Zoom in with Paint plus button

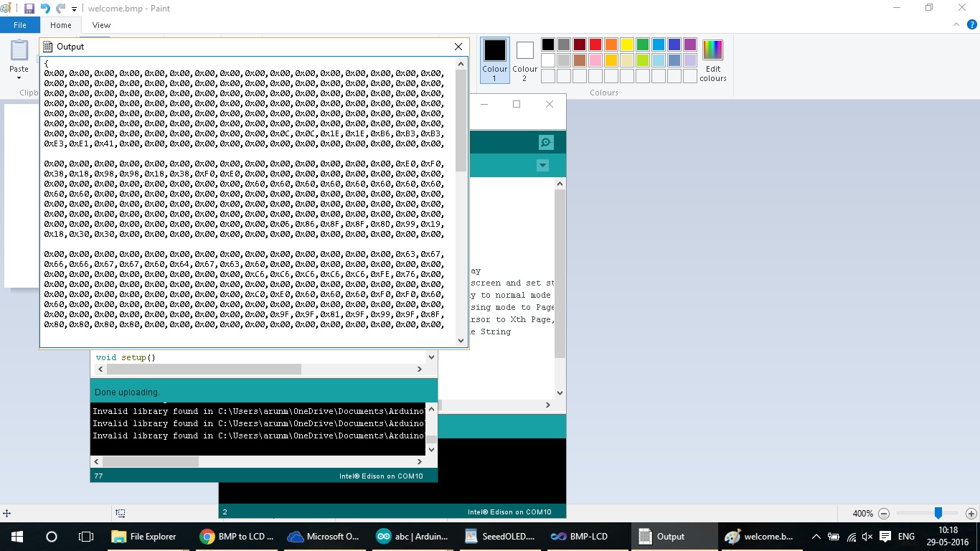971,514
